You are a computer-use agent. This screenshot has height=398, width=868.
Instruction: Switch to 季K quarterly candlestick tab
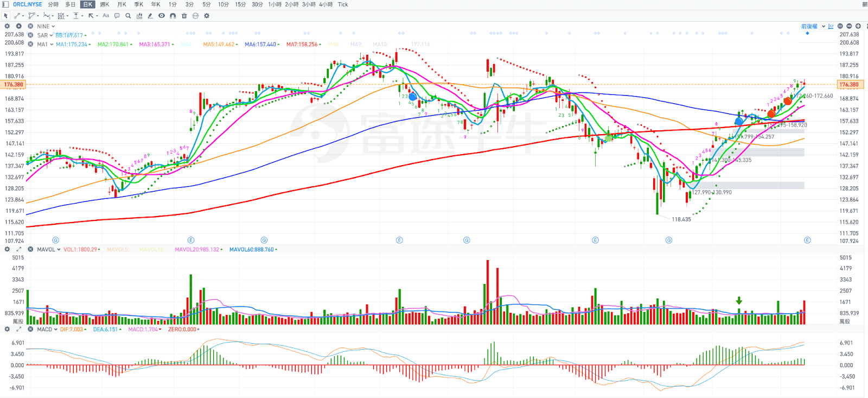tap(139, 4)
